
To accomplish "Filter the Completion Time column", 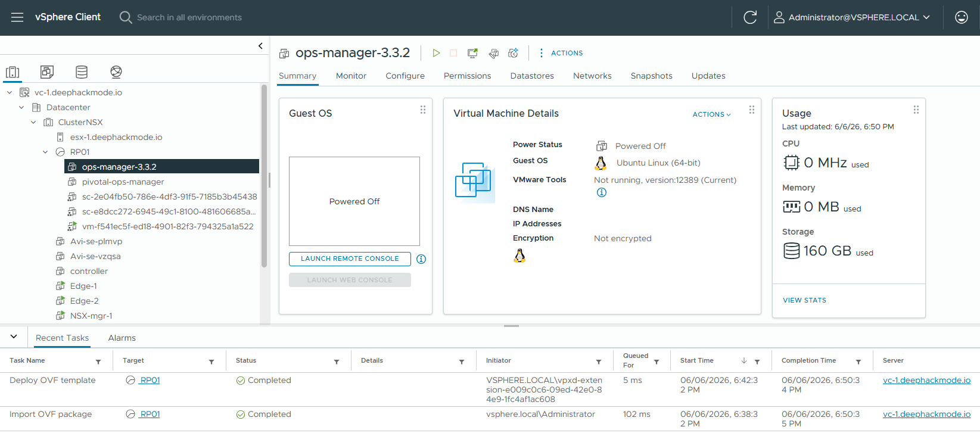I will [858, 362].
